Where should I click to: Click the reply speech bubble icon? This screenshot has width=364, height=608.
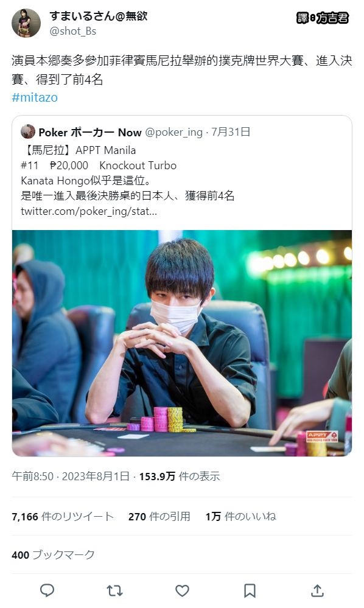pos(47,590)
